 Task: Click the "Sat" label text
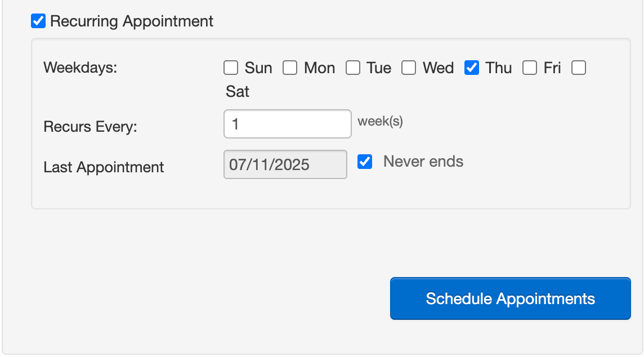(238, 91)
